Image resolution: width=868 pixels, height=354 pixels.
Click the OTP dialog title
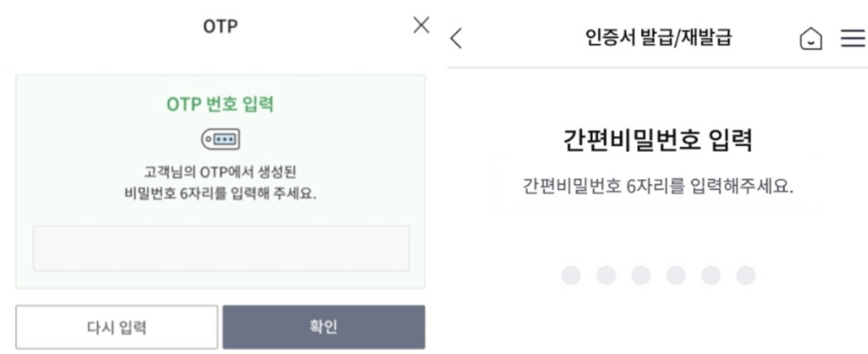point(220,26)
